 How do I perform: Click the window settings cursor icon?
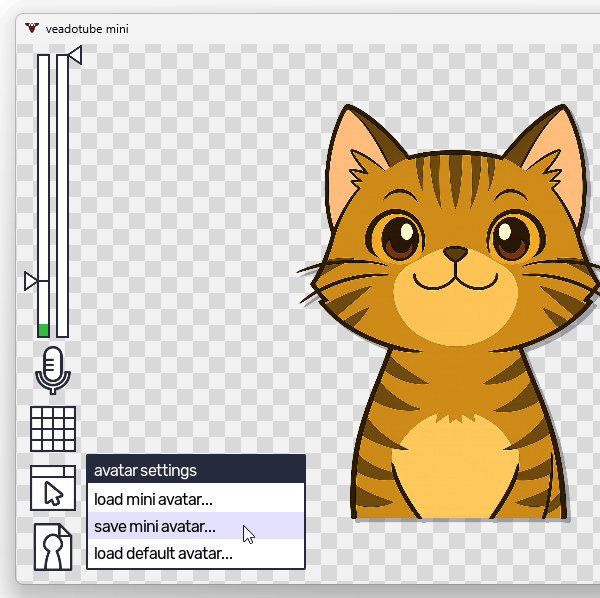click(53, 488)
